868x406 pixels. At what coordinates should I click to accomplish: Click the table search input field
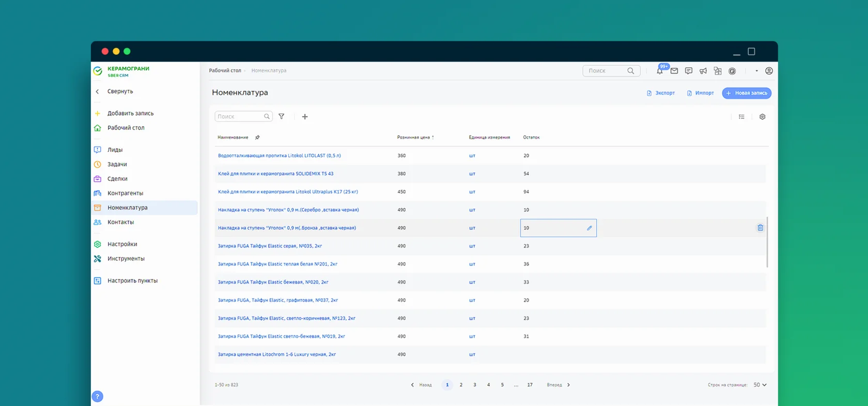(239, 117)
